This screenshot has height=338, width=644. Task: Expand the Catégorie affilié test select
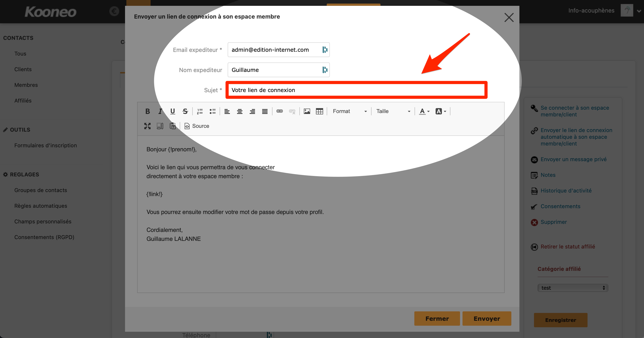coord(573,288)
